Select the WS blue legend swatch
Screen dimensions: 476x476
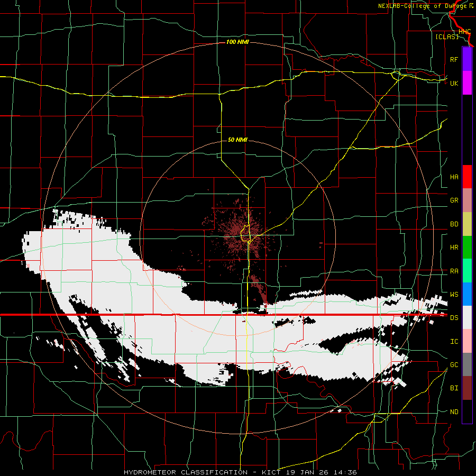[x=467, y=294]
